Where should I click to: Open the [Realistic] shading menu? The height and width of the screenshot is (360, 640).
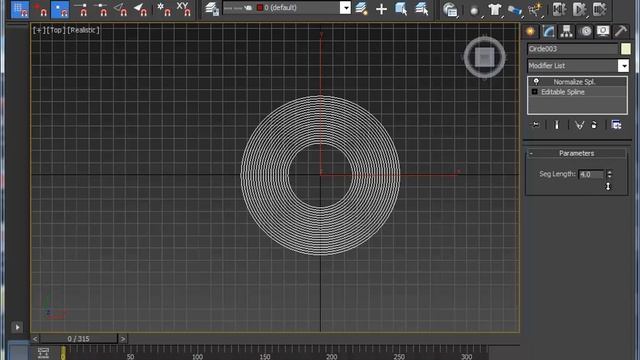[x=83, y=30]
